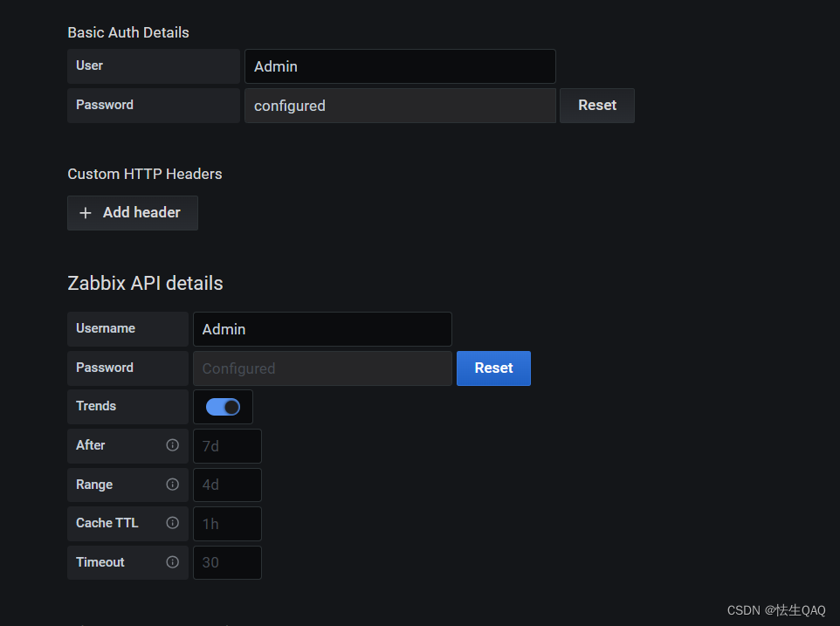Click the Cache TTL label
This screenshot has height=626, width=840.
tap(107, 523)
